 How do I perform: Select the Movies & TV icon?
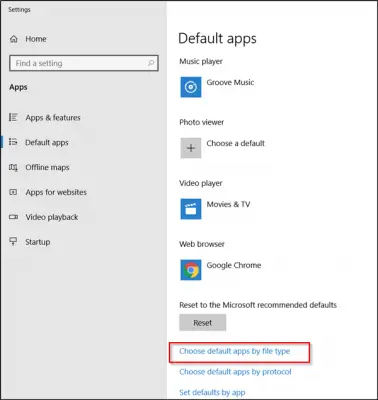tap(191, 209)
